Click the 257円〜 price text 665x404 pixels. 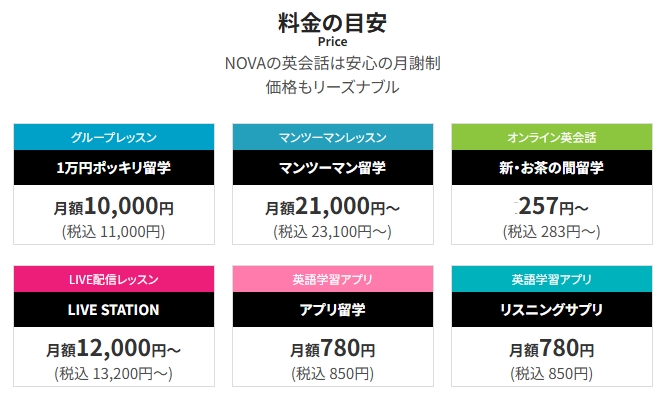coord(551,208)
